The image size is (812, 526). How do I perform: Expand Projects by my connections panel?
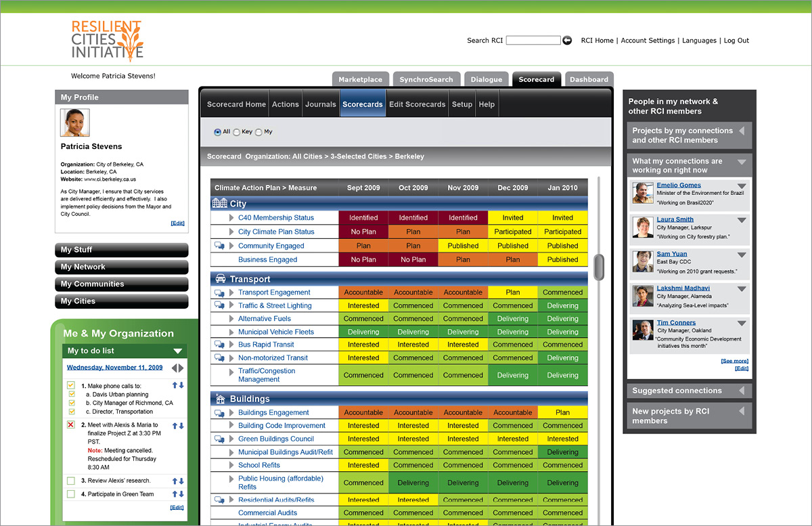(x=742, y=131)
